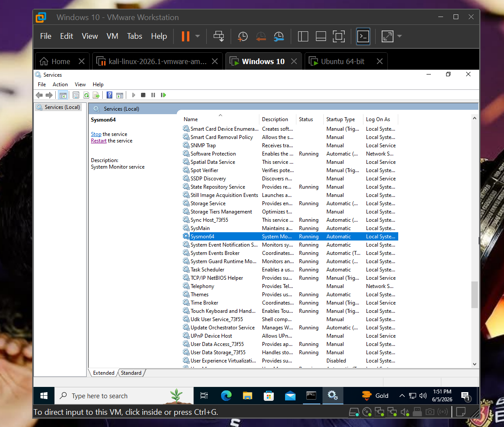Select the Sysmon64 service row
This screenshot has height=427, width=504.
pyautogui.click(x=290, y=237)
